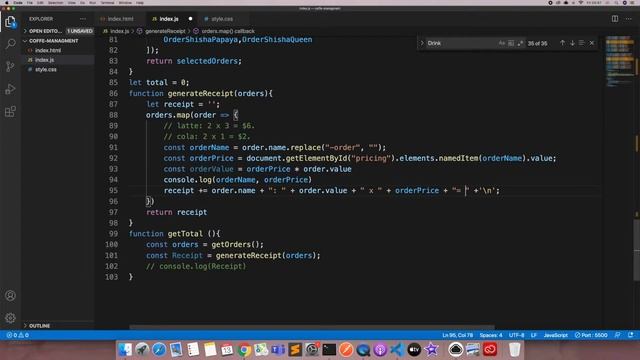Click UTF-8 encoding in status bar
640x360 pixels.
[516, 335]
